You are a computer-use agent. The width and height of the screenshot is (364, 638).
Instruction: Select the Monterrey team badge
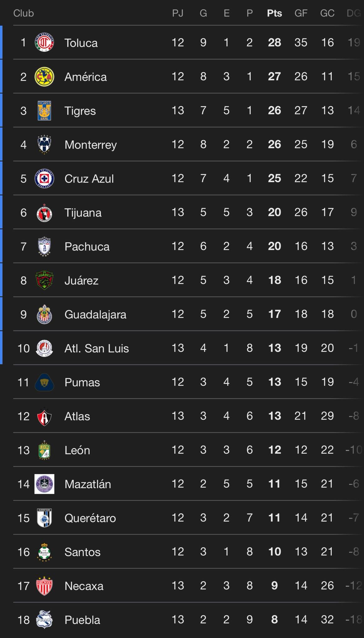(x=44, y=145)
